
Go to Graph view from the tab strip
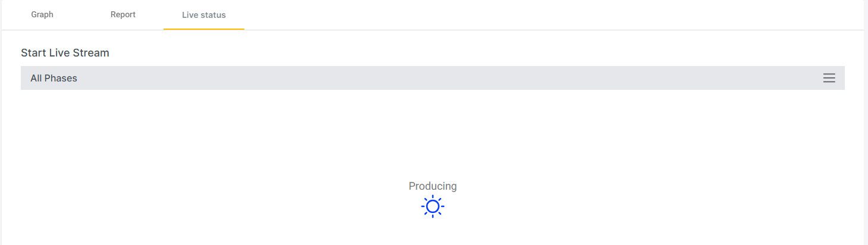[42, 15]
